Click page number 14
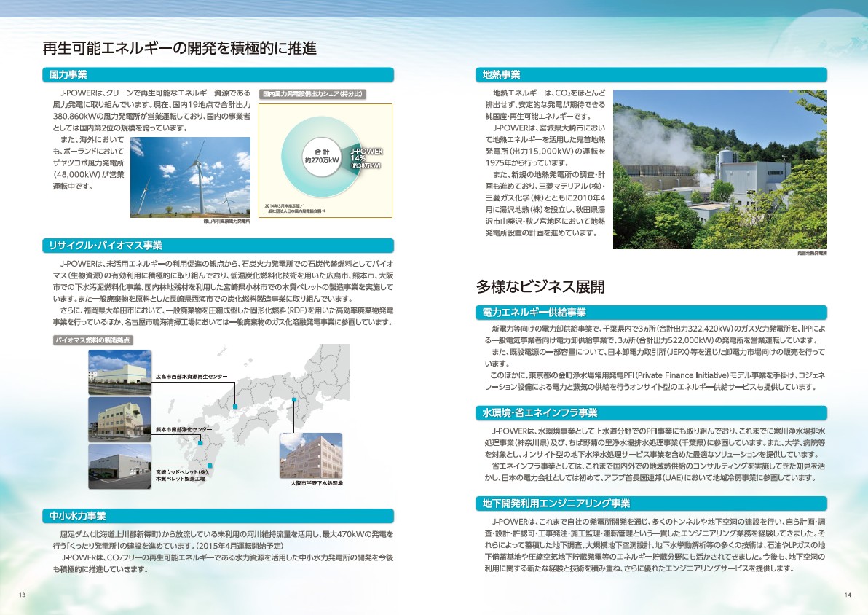Image resolution: width=868 pixels, height=615 pixels. point(848,595)
